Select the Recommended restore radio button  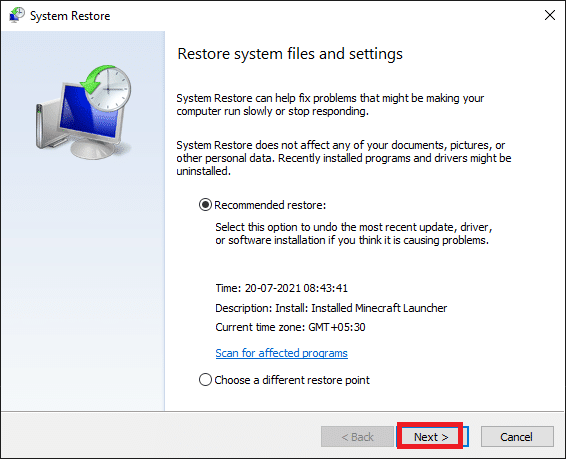point(205,205)
